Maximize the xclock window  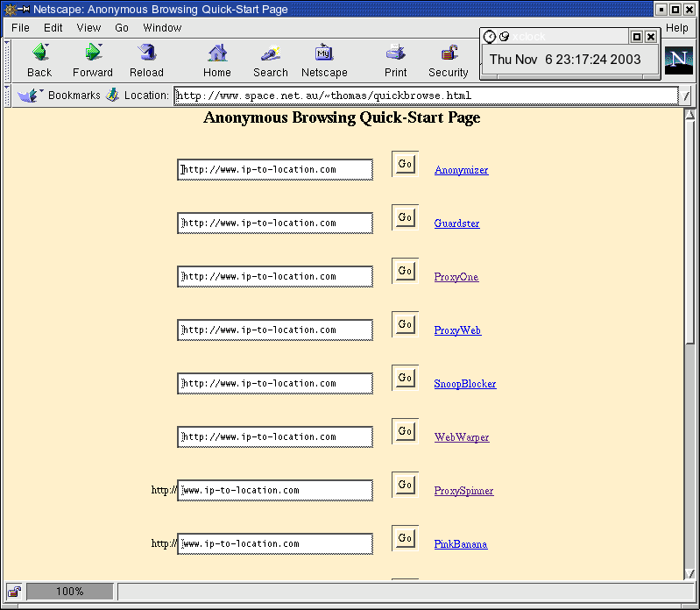click(x=637, y=37)
